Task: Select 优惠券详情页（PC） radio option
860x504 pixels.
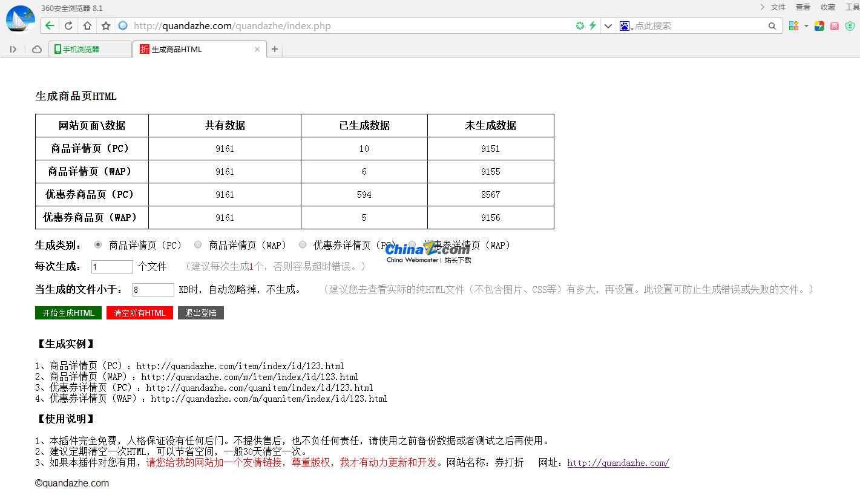Action: [303, 244]
